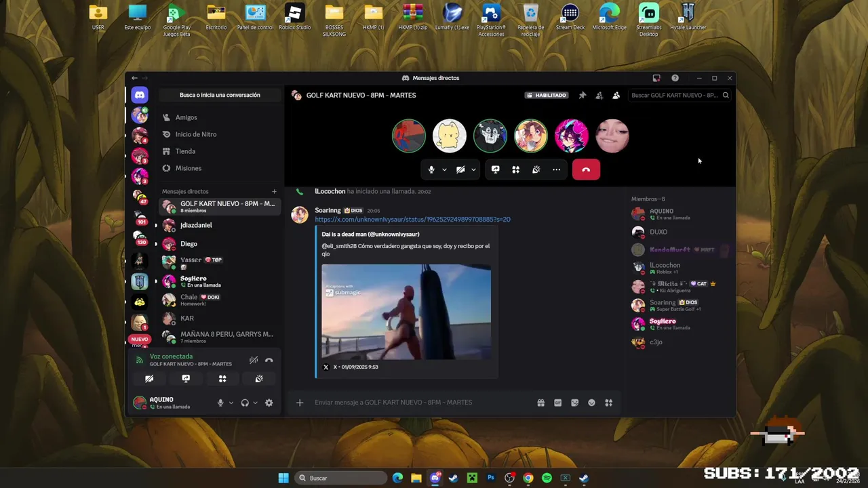Screen dimensions: 868x488
Task: Open Inicio de Nitro tab
Action: (x=220, y=134)
